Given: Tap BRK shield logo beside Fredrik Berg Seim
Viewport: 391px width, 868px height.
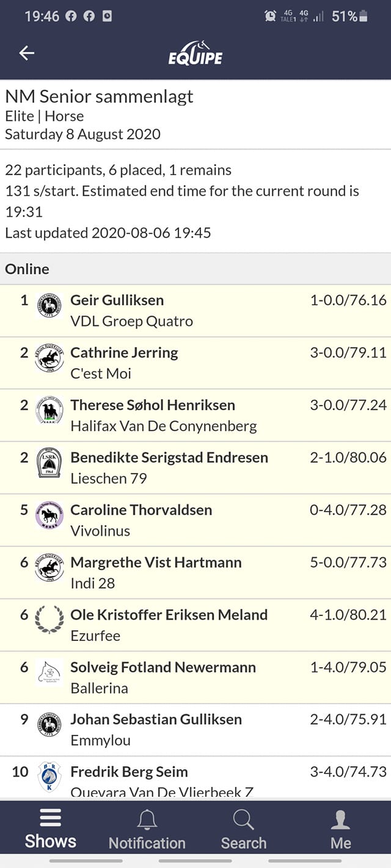Looking at the screenshot, I should click(49, 778).
